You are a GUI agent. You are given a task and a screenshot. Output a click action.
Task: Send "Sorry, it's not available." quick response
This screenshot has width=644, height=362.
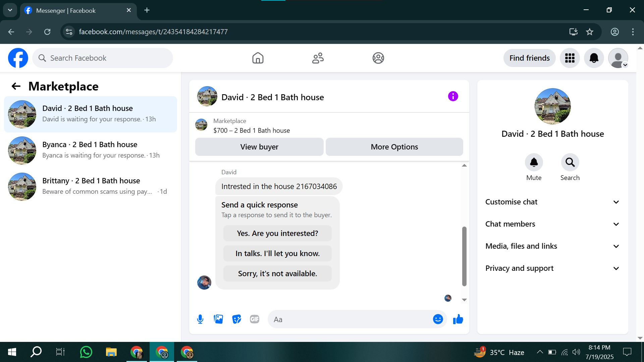tap(277, 274)
